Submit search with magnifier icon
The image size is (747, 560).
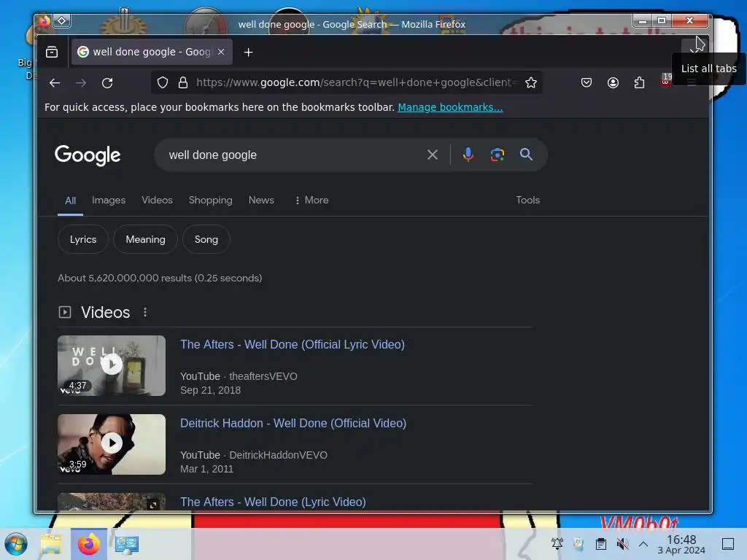point(526,155)
